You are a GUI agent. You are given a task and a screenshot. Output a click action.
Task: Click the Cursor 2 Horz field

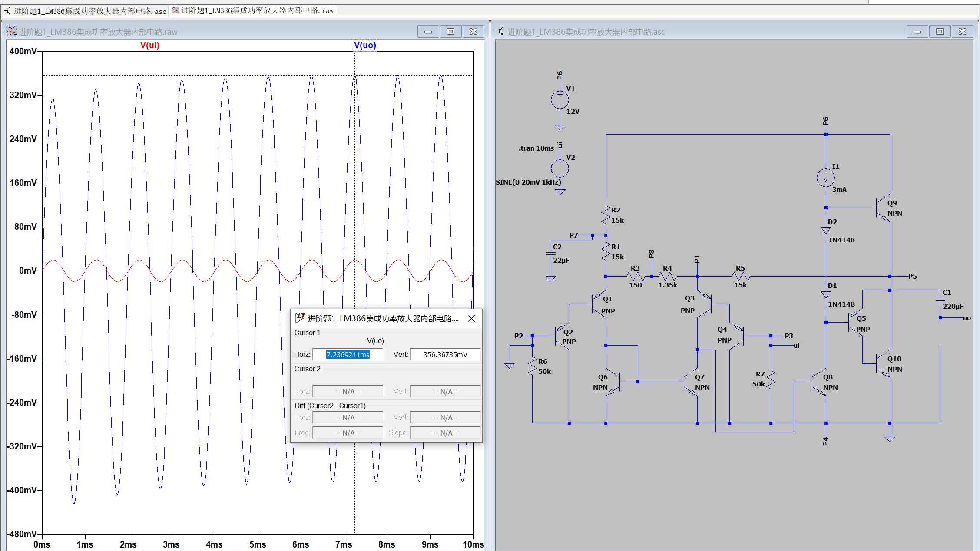tap(348, 392)
